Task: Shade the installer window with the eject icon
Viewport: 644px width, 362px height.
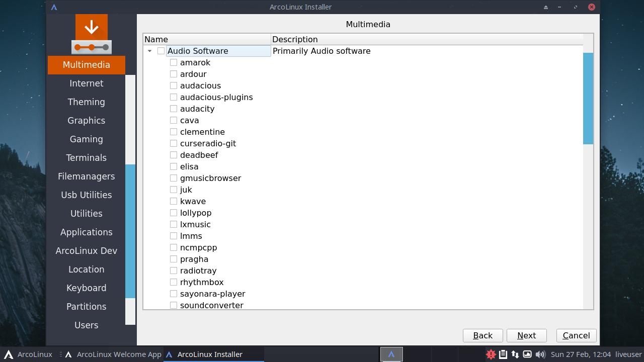Action: (x=545, y=7)
